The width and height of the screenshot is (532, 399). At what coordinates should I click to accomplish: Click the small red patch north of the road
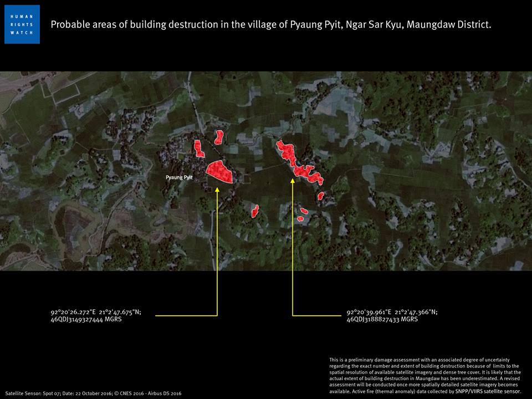coord(219,137)
